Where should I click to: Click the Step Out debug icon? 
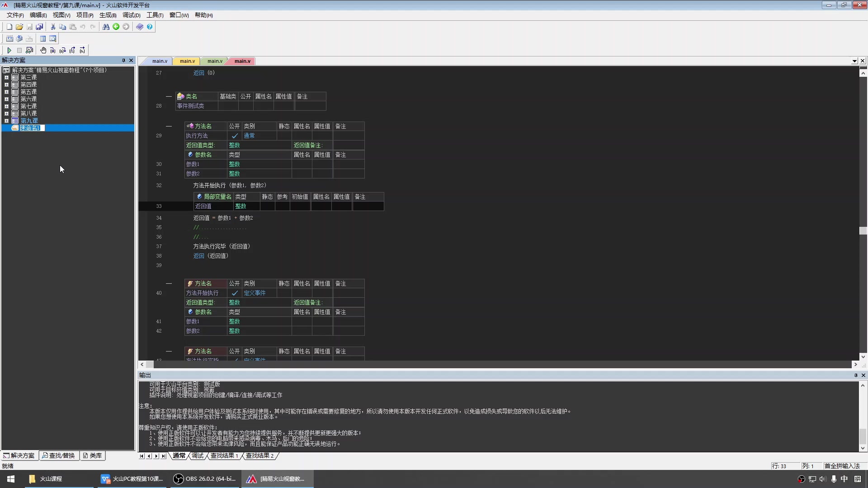click(72, 50)
